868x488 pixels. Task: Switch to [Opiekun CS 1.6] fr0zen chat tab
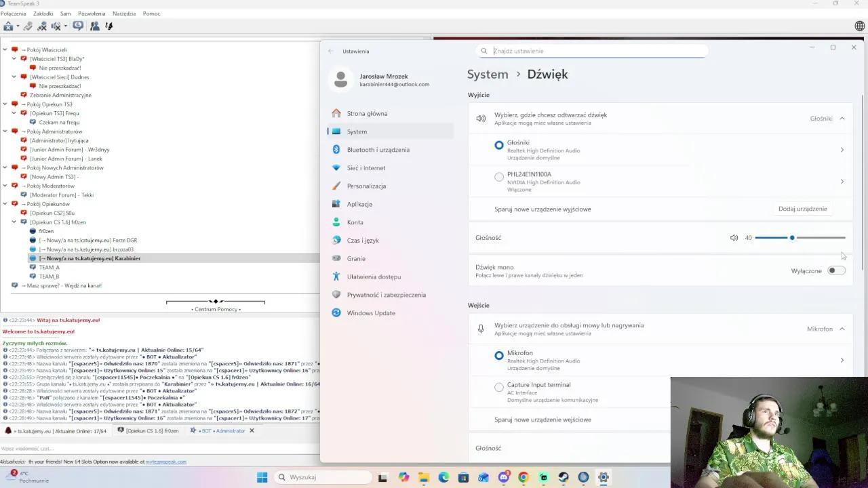pyautogui.click(x=148, y=431)
